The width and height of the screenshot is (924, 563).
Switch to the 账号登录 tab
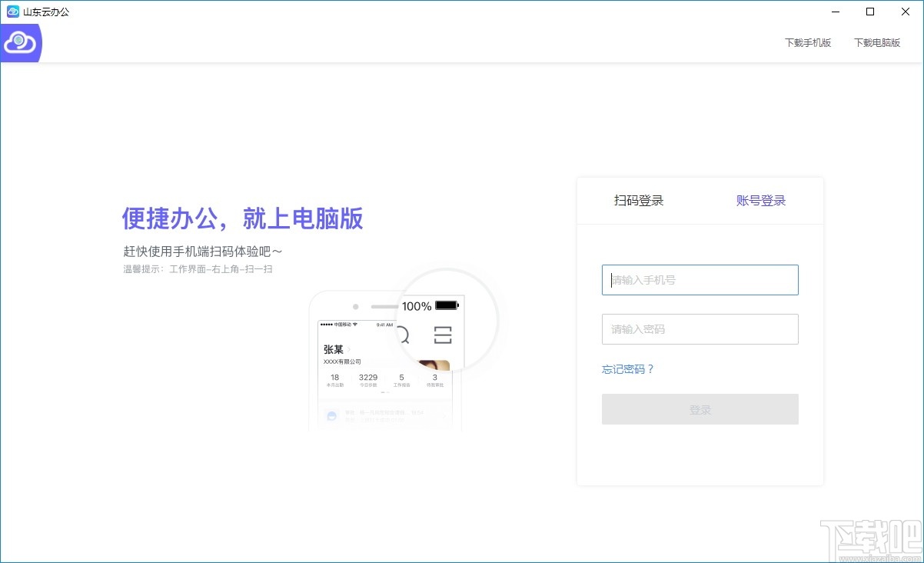pyautogui.click(x=760, y=200)
